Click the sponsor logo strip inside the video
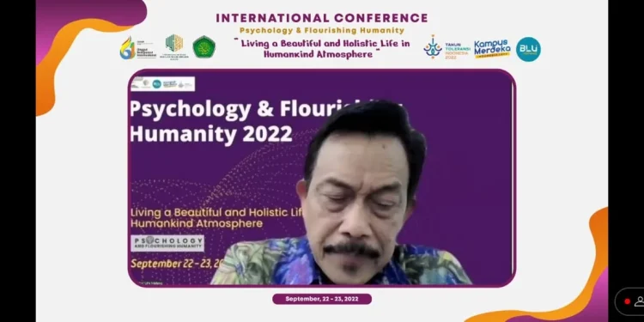 [x=162, y=84]
